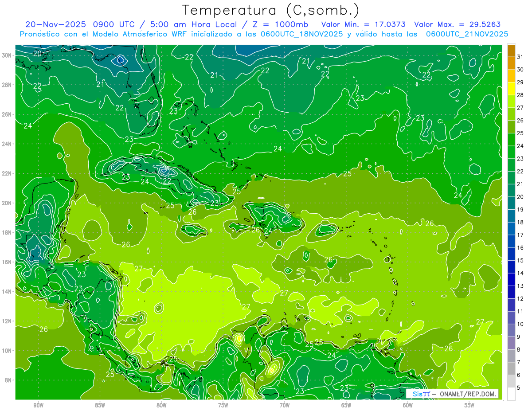Click the white swatch below 5 on the colorbar
This screenshot has height=411, width=532.
(x=511, y=394)
